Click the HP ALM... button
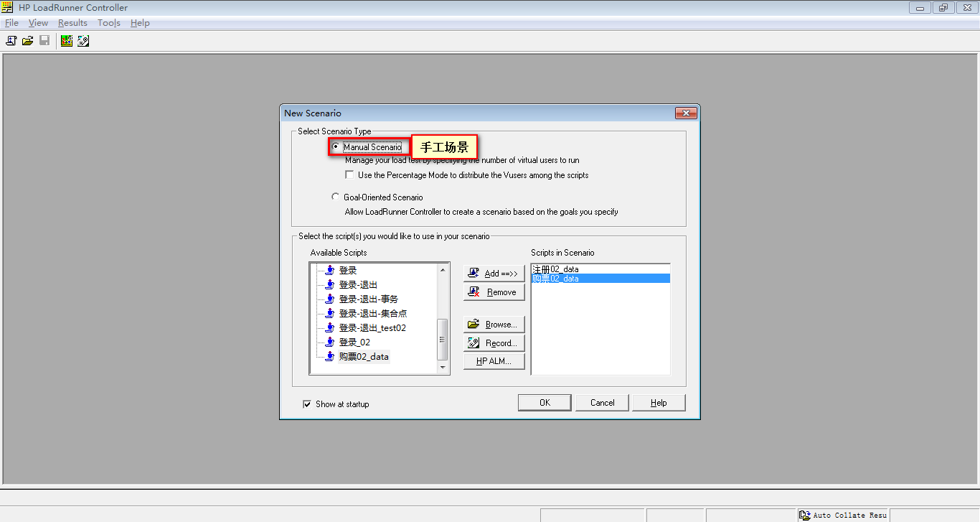The height and width of the screenshot is (522, 980). (494, 361)
